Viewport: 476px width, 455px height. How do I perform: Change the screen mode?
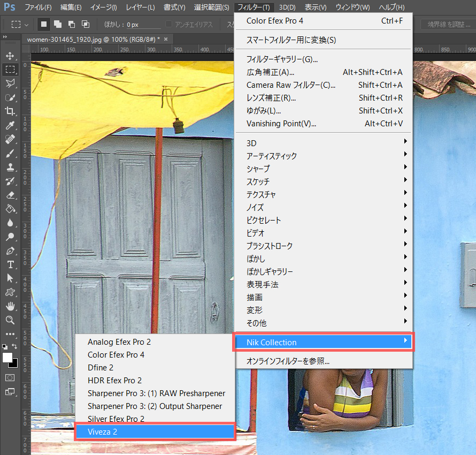pos(10,392)
